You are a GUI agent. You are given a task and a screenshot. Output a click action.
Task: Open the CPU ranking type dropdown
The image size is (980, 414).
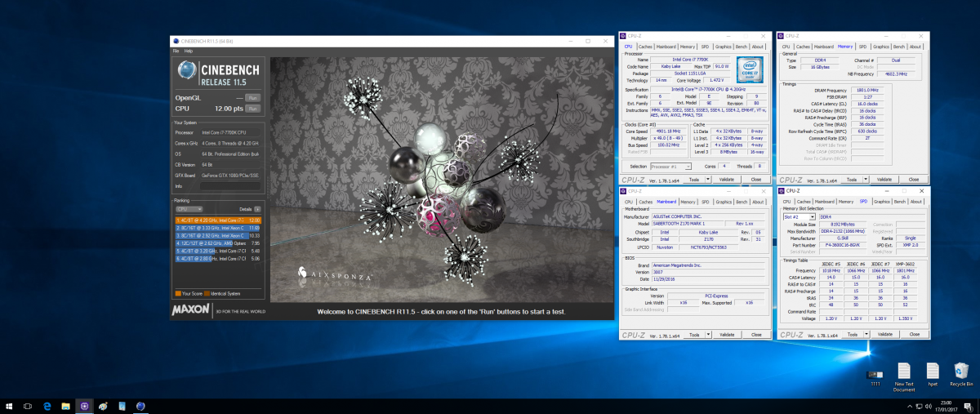189,209
